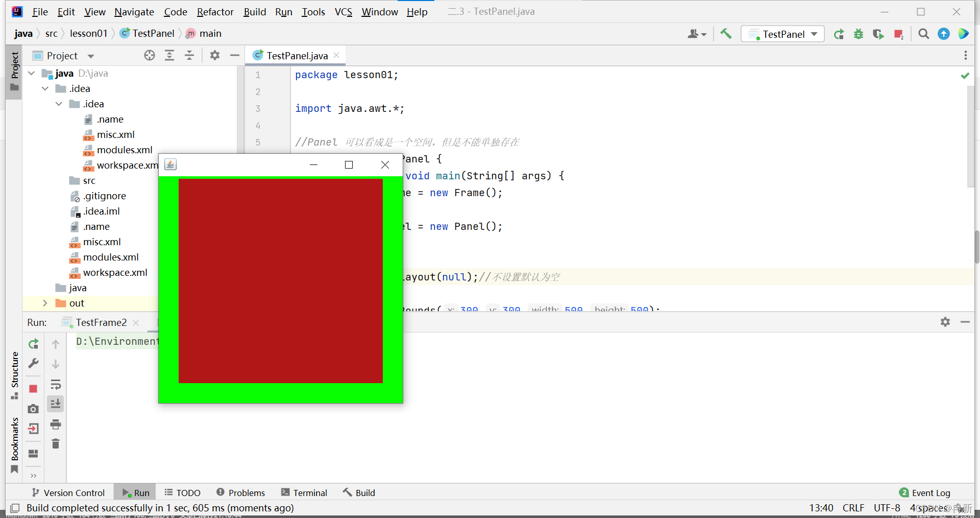Click the update arrow icon in toolbar

click(x=944, y=34)
